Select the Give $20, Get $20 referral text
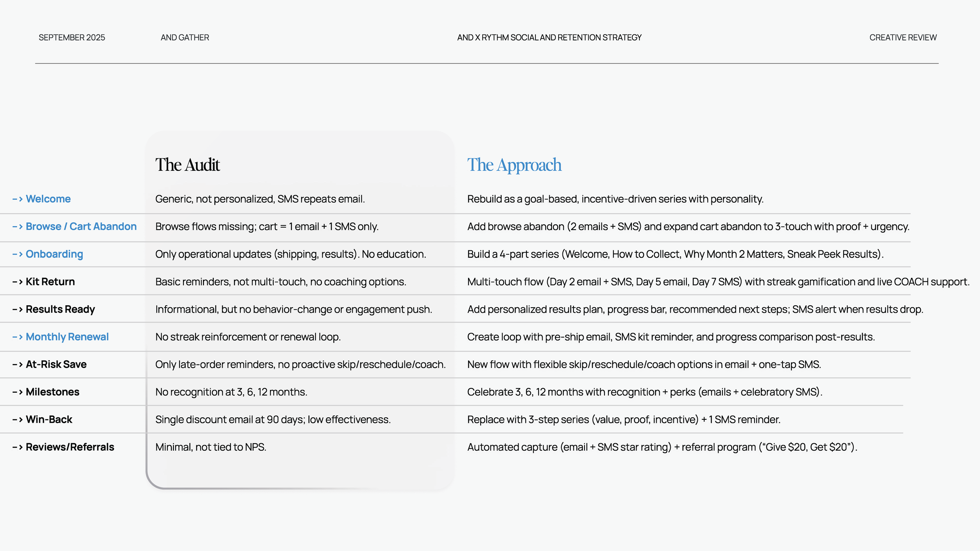Image resolution: width=980 pixels, height=551 pixels. tap(808, 447)
